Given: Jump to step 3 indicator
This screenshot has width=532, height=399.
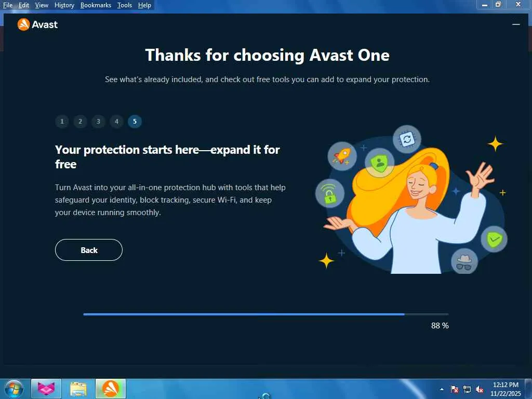Looking at the screenshot, I should [x=98, y=122].
